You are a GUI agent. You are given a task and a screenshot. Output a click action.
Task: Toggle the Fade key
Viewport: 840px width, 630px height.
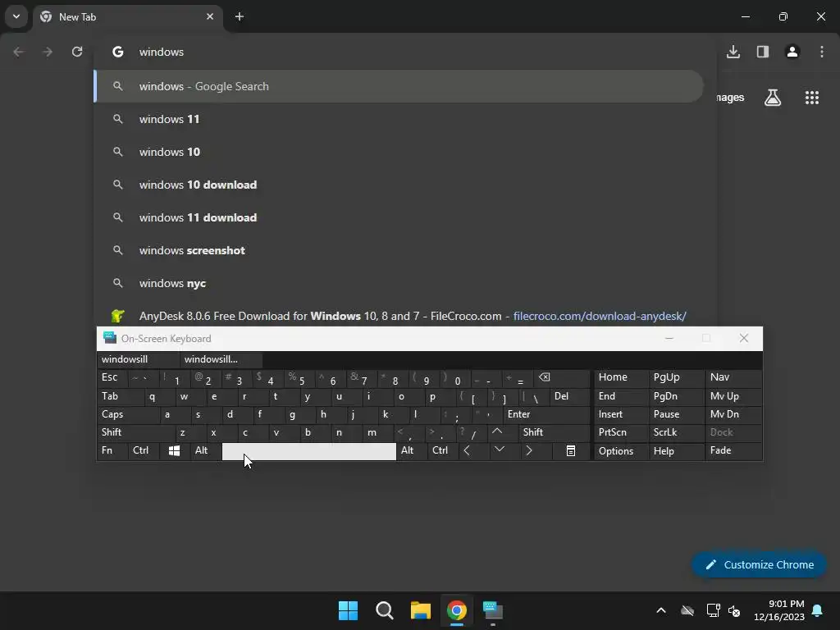tap(733, 451)
